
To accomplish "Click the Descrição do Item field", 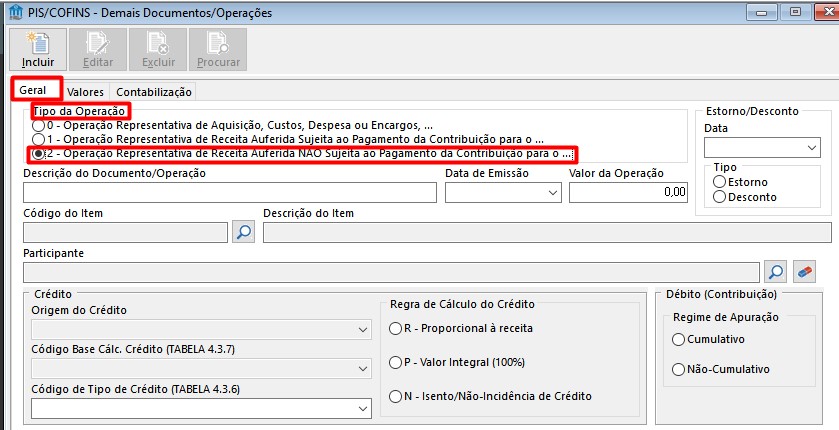I will (547, 233).
